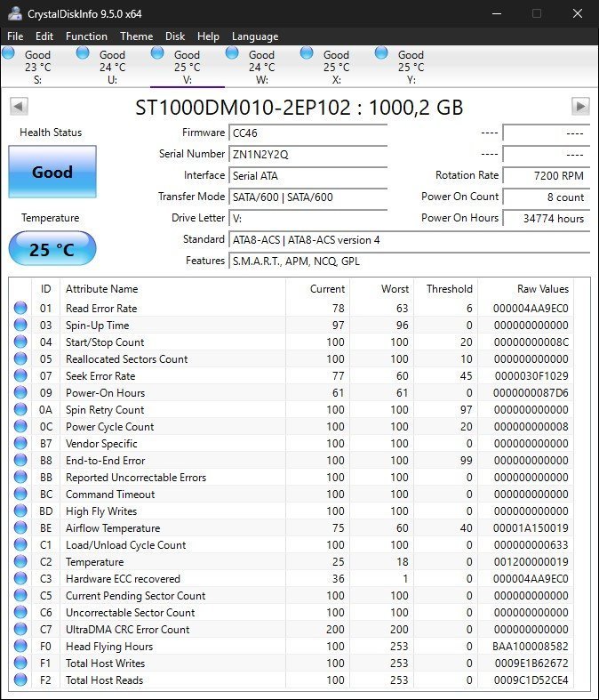Viewport: 599px width, 700px height.
Task: Click the next disk arrow button
Action: 580,107
